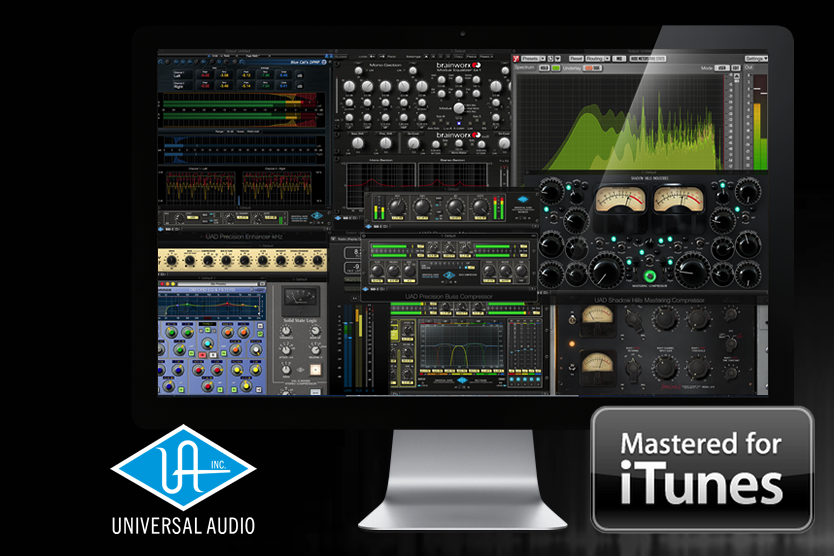Click the UAD diamond logo on Precision Buss Compressor
The image size is (834, 556).
[448, 275]
